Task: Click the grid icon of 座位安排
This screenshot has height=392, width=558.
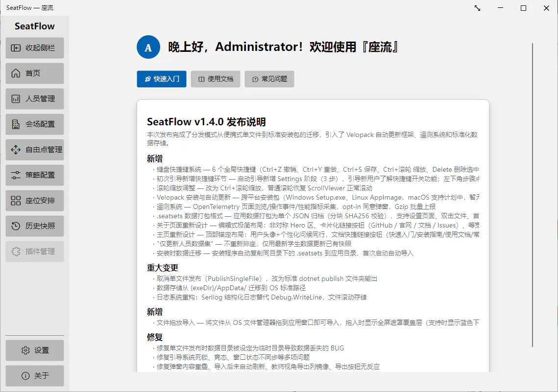Action: click(x=16, y=201)
